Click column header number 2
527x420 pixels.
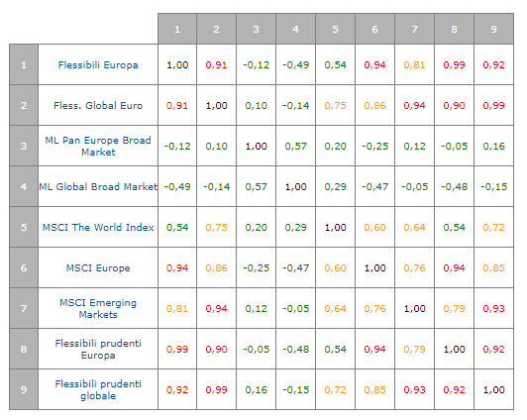[216, 30]
